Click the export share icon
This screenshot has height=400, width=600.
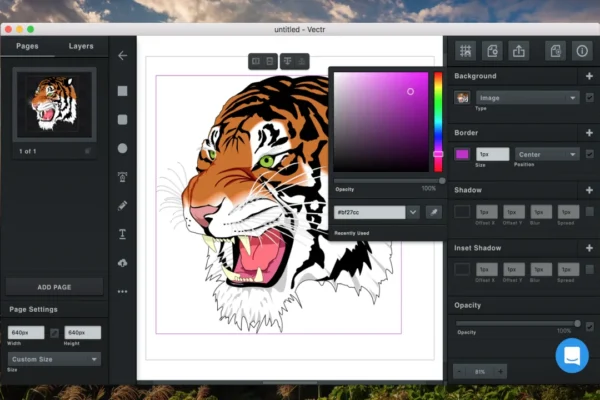tap(518, 51)
